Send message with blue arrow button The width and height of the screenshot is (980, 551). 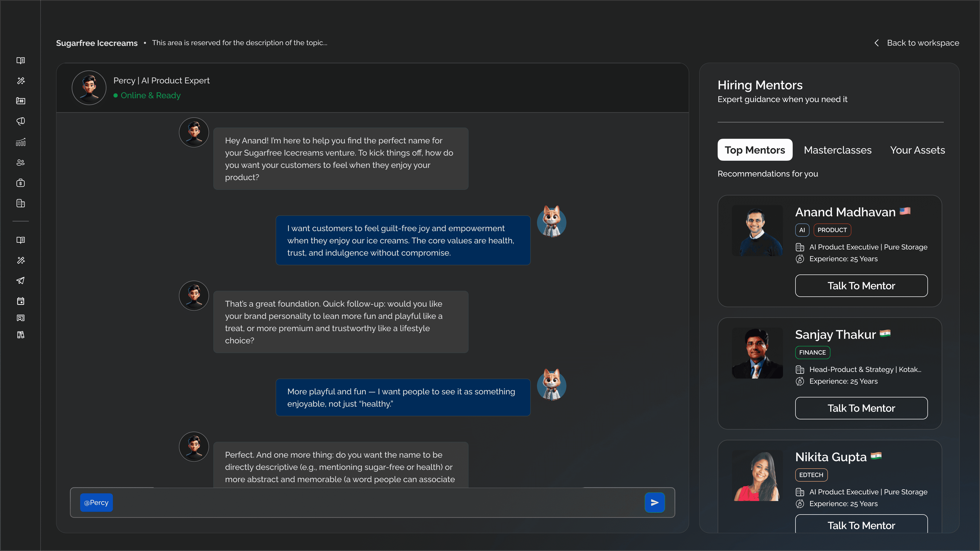click(654, 502)
